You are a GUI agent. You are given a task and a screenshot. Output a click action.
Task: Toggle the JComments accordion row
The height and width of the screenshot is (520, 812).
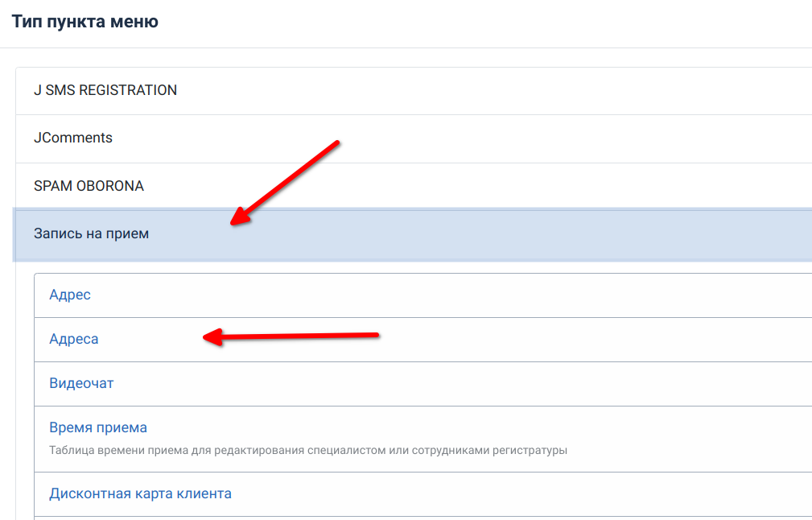[402, 138]
